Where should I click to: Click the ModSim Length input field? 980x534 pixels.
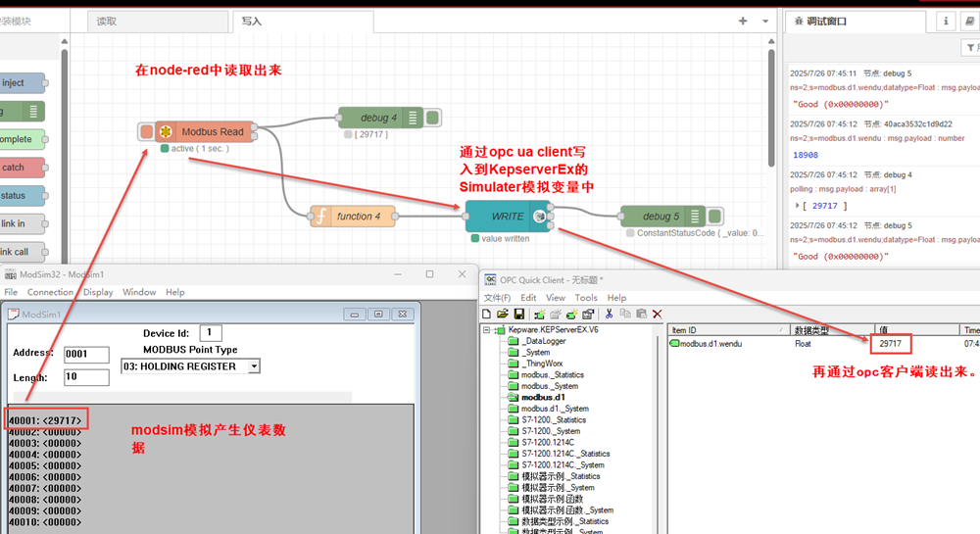(x=86, y=377)
